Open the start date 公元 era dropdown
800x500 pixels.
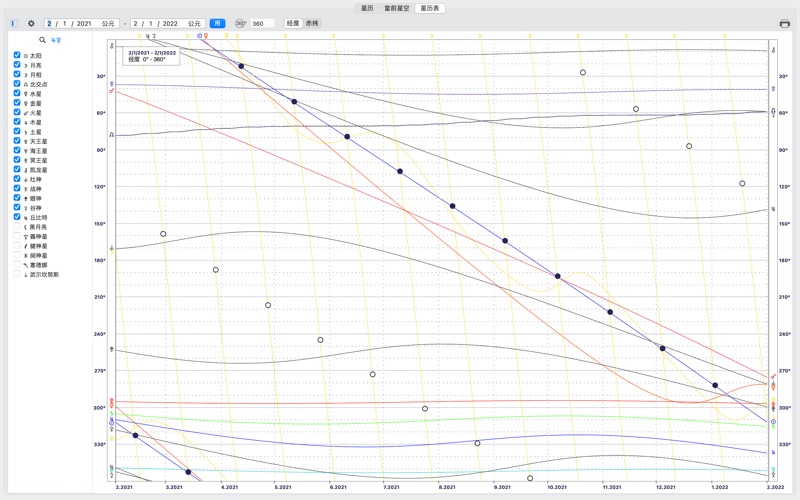click(108, 23)
